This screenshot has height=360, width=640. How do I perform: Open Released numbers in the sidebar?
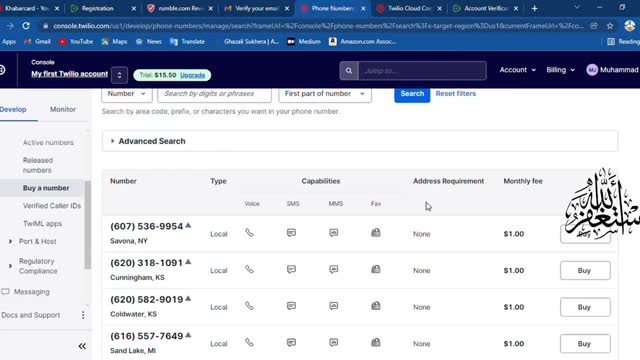(38, 165)
